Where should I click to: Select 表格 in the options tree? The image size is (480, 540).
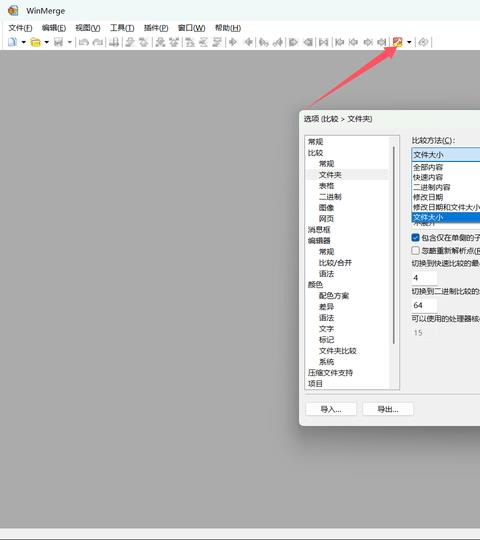point(326,186)
